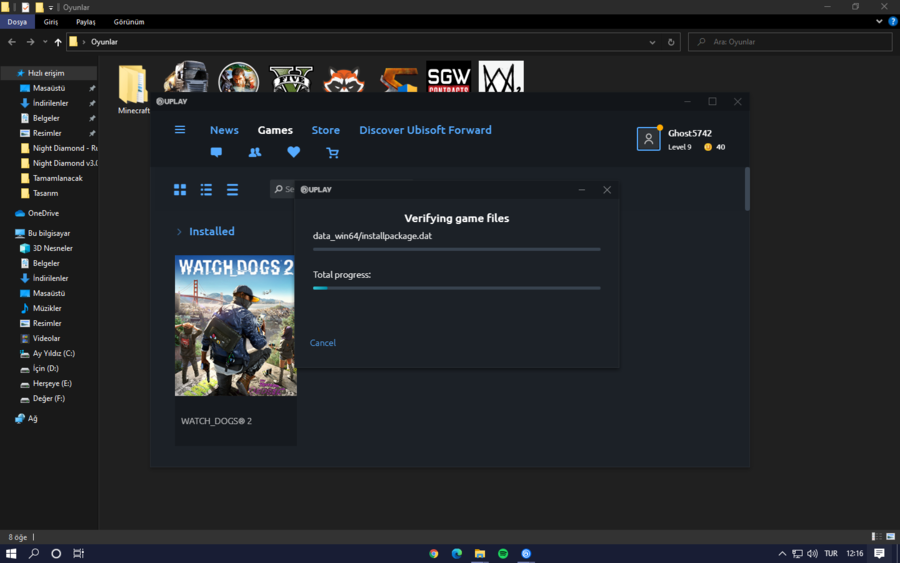Switch to the Store tab
The image size is (900, 563).
point(325,130)
